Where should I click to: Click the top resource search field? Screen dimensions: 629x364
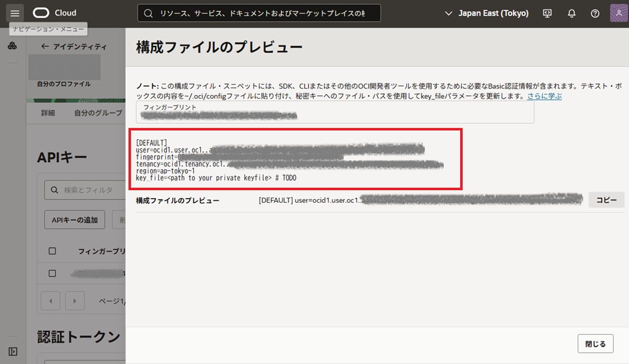[x=259, y=13]
